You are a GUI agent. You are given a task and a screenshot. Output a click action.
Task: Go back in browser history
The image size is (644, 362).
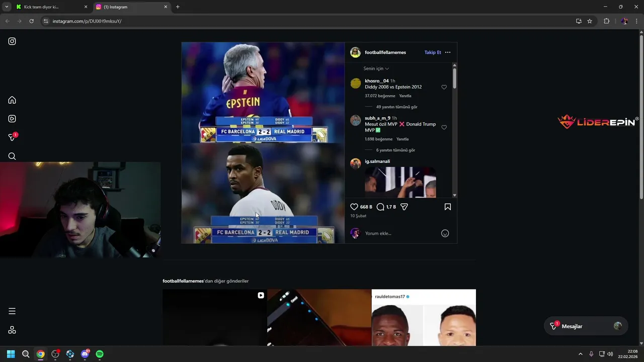click(7, 21)
